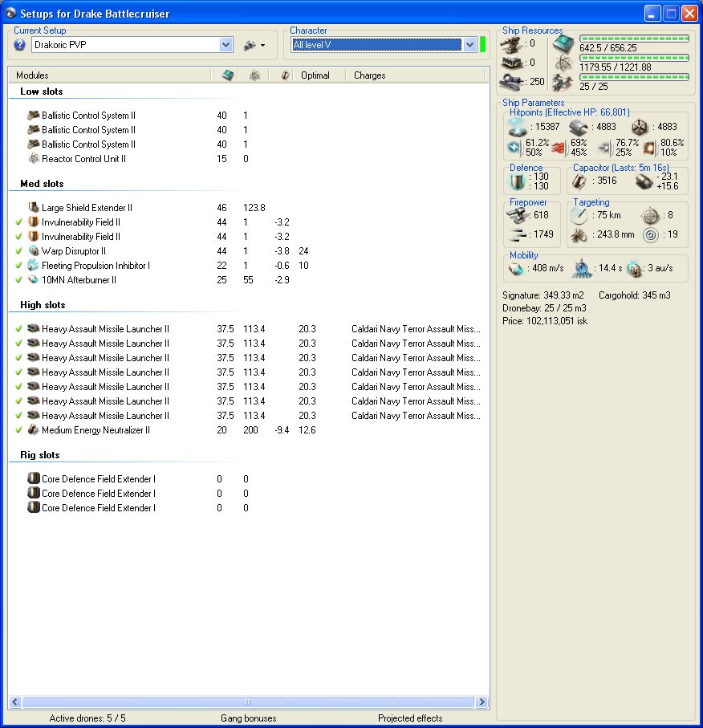
Task: Select the third Heavy Assault Missile Launcher row
Action: pos(249,358)
